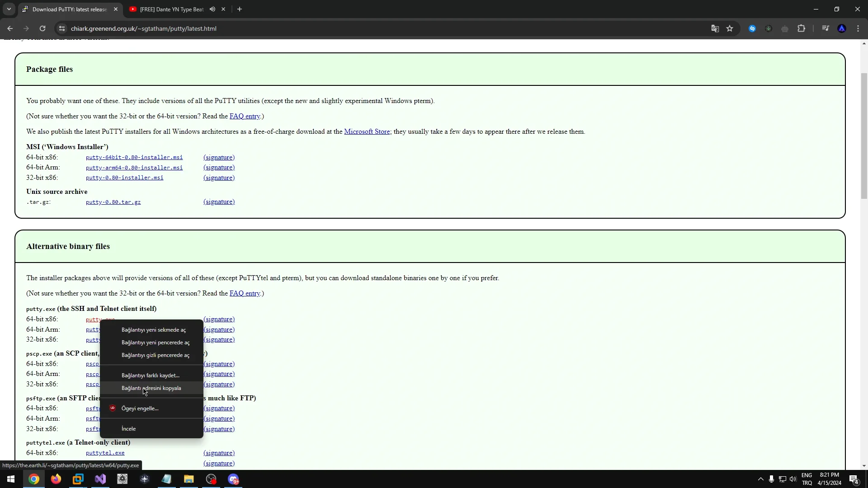868x488 pixels.
Task: Open Google Translate icon in the address bar
Action: click(x=715, y=28)
